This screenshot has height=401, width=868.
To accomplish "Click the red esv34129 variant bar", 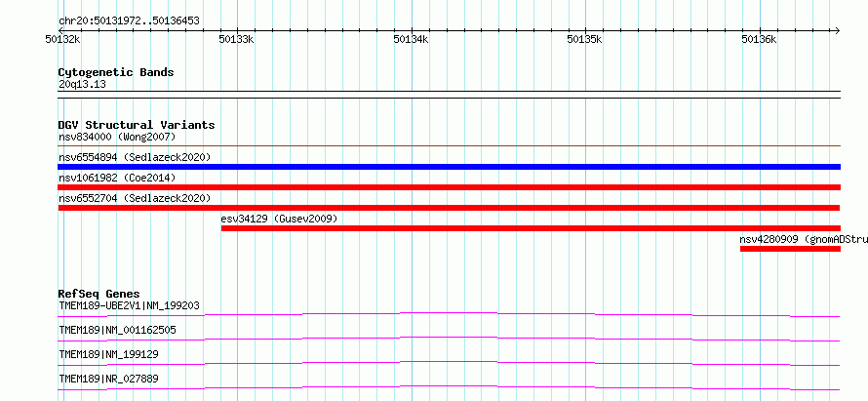I will pos(531,228).
